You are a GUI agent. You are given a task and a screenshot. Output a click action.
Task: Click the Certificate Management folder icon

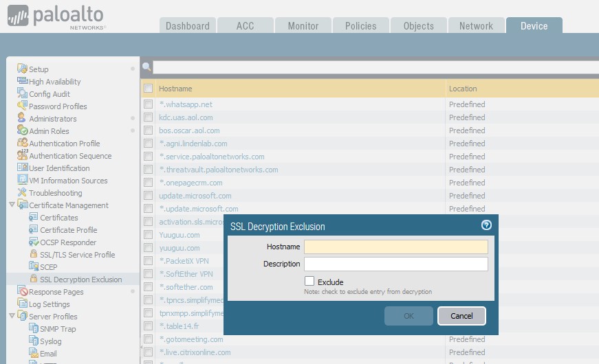(x=23, y=205)
